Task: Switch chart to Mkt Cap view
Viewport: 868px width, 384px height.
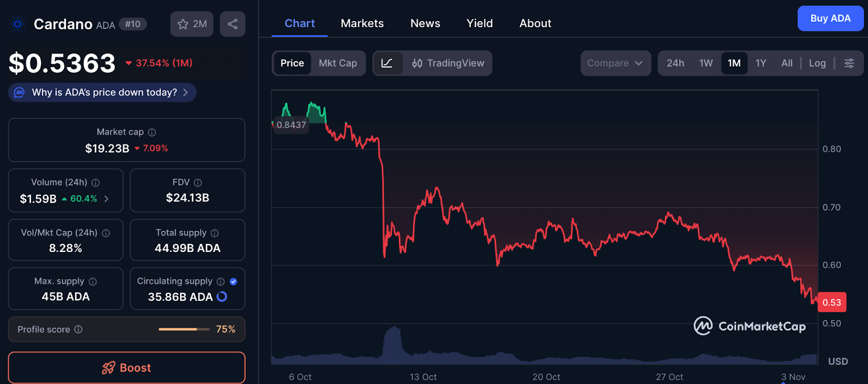Action: pos(337,63)
